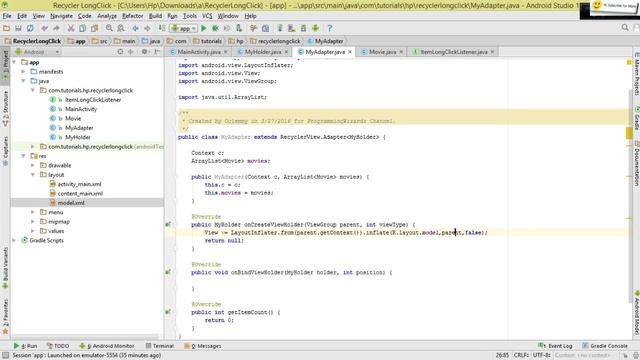
Task: Open Project panel settings gear
Action: pyautogui.click(x=144, y=52)
